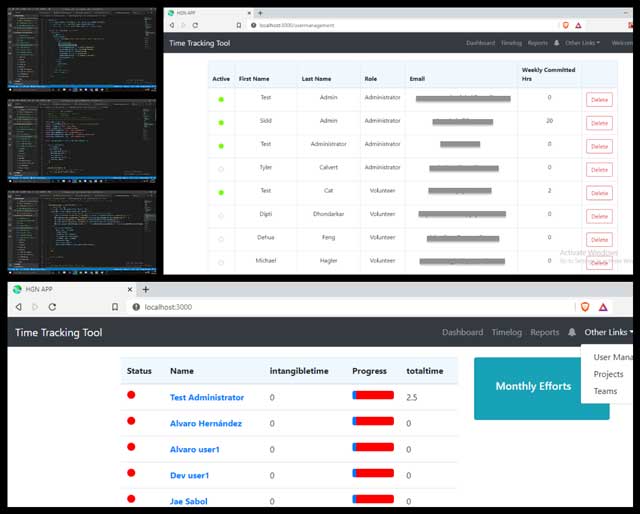Screen dimensions: 640x514
Task: Reload the localhost:3000 page in the lower browser
Action: point(52,306)
